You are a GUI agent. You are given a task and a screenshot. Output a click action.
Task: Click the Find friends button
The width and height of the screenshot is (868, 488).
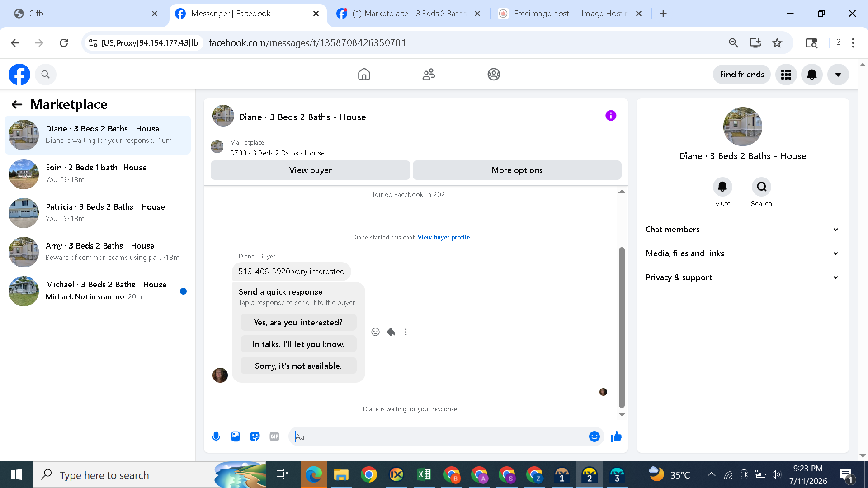click(742, 75)
